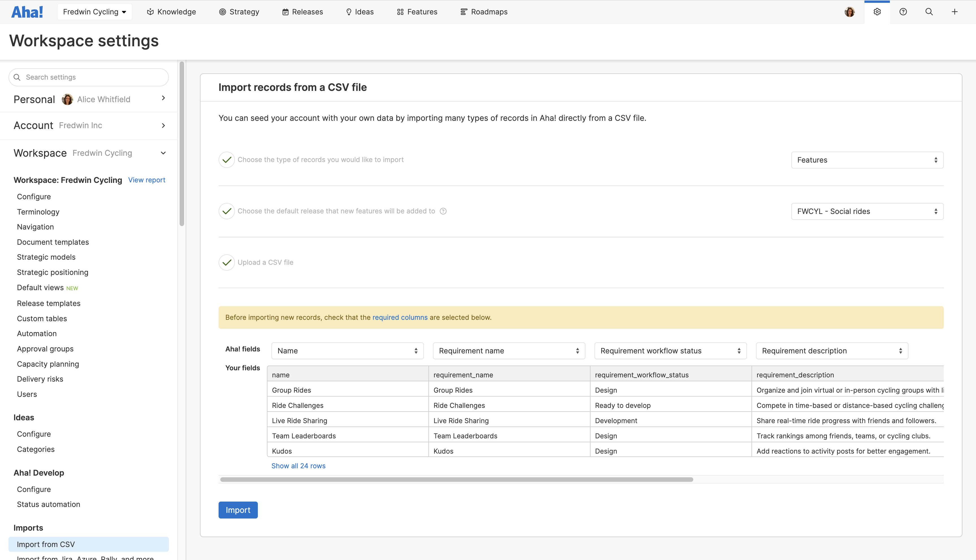This screenshot has width=976, height=560.
Task: Click the Import button
Action: click(238, 509)
